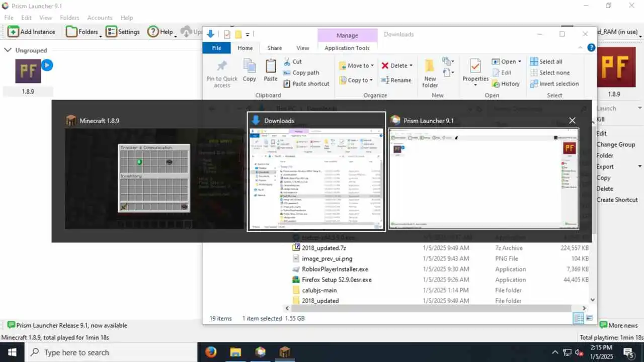Select the 1.8.9 instance icon under Ungrouped
The width and height of the screenshot is (644, 362).
pos(28,71)
